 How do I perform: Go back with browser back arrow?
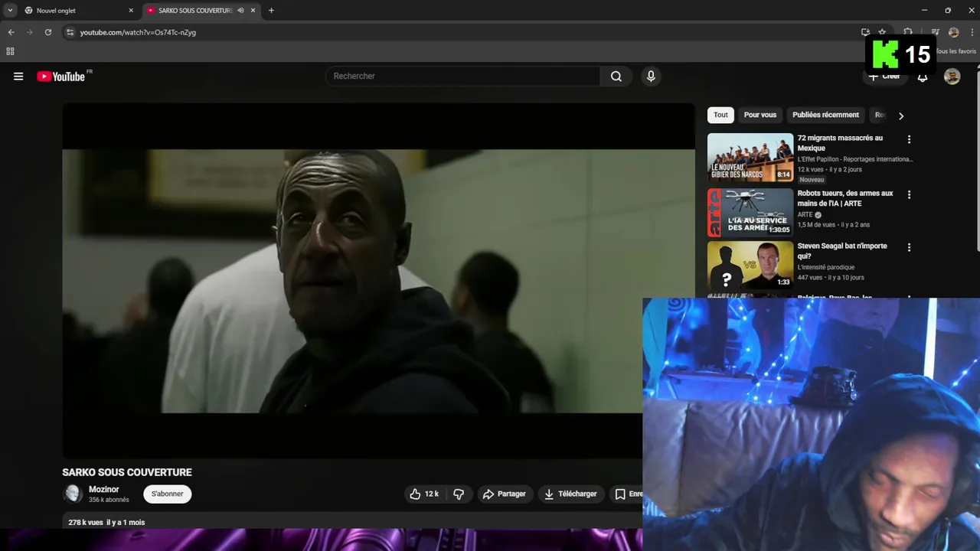(11, 32)
